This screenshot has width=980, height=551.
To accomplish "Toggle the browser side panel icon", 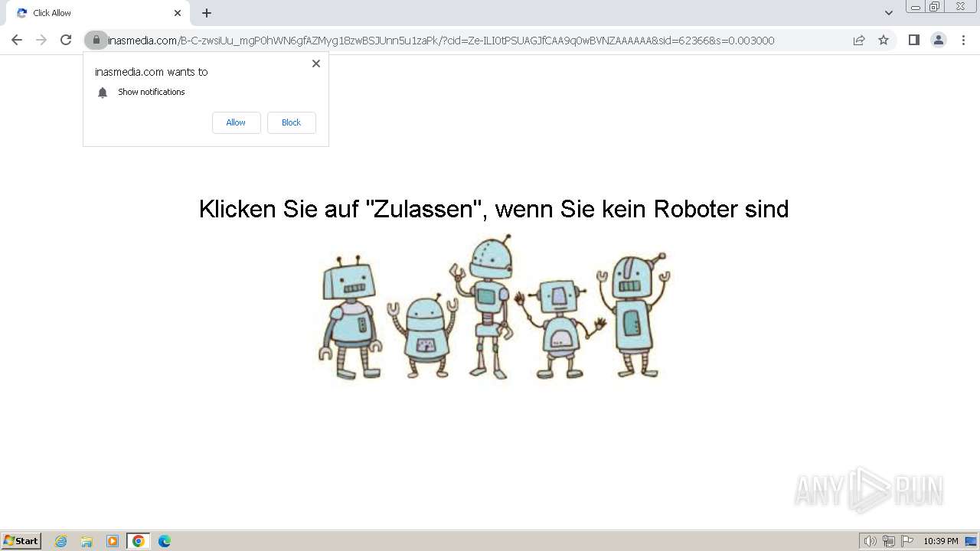I will [x=913, y=40].
